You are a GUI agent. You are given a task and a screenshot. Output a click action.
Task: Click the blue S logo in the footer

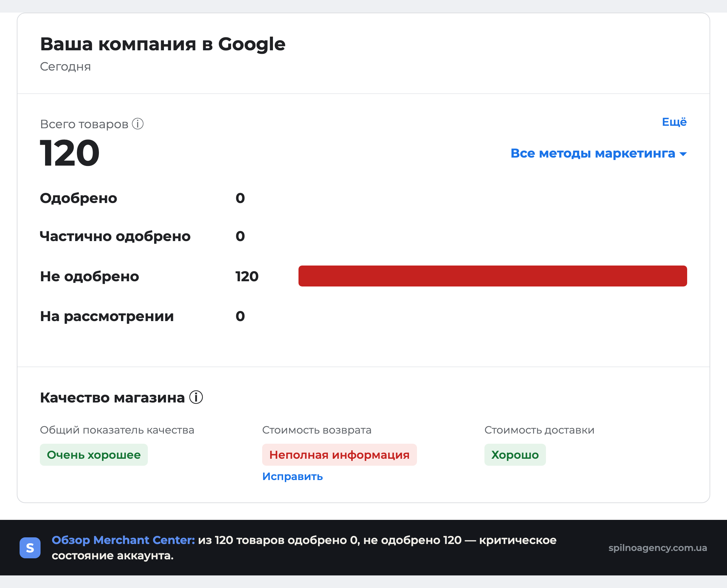coord(30,547)
